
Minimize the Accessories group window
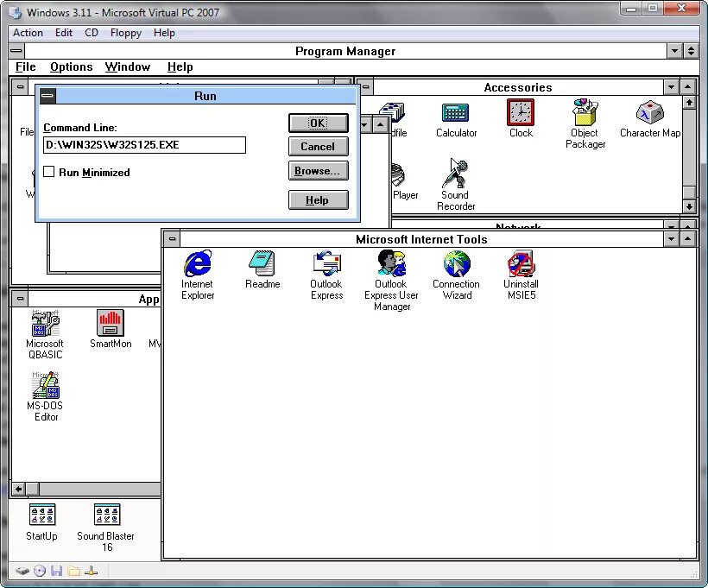tap(672, 87)
